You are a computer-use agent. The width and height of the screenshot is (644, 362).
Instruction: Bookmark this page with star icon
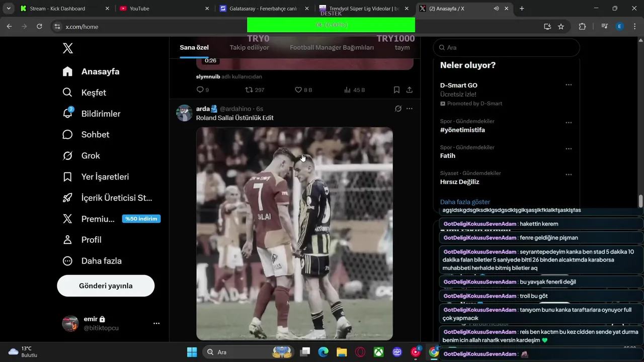(x=561, y=27)
